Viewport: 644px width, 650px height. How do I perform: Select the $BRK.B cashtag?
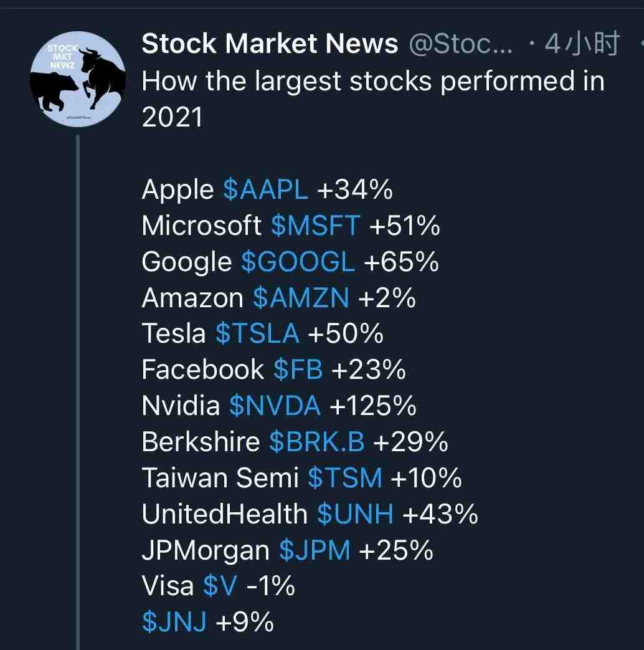[316, 442]
